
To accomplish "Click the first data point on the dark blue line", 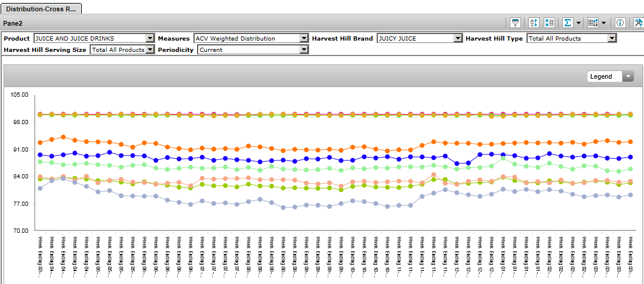I will pyautogui.click(x=40, y=155).
